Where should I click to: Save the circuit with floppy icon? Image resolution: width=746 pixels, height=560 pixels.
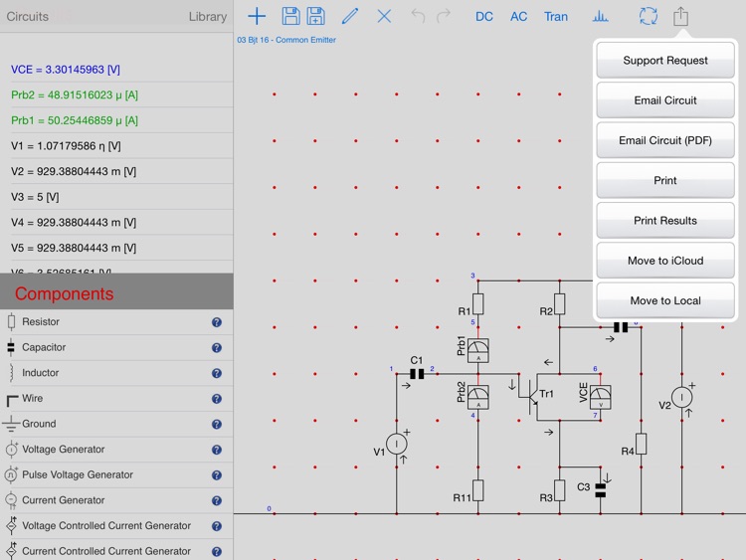coord(290,16)
